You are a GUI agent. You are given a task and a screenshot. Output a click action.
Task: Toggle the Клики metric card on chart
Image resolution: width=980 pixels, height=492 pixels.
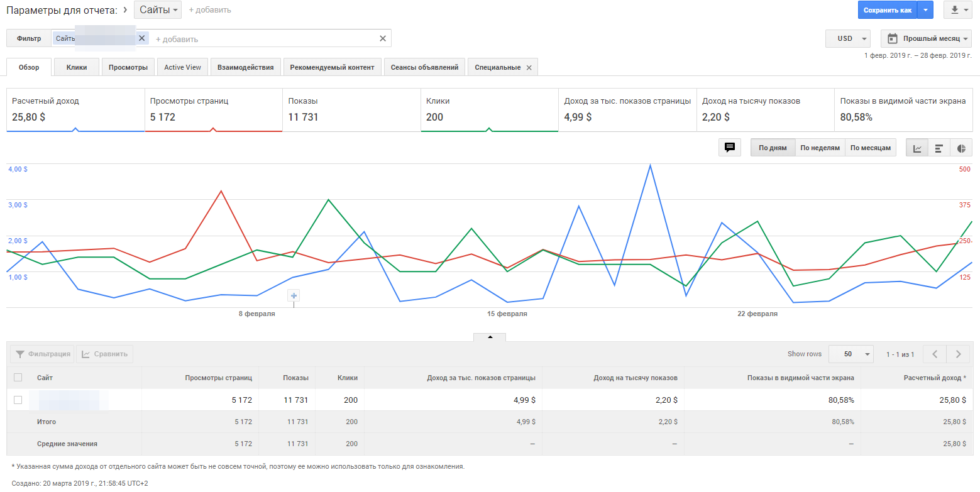click(489, 109)
